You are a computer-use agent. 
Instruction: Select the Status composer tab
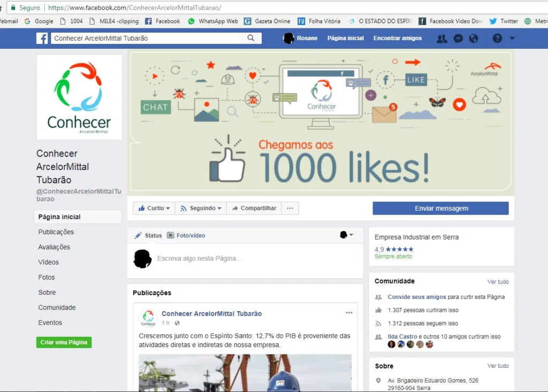coord(148,235)
